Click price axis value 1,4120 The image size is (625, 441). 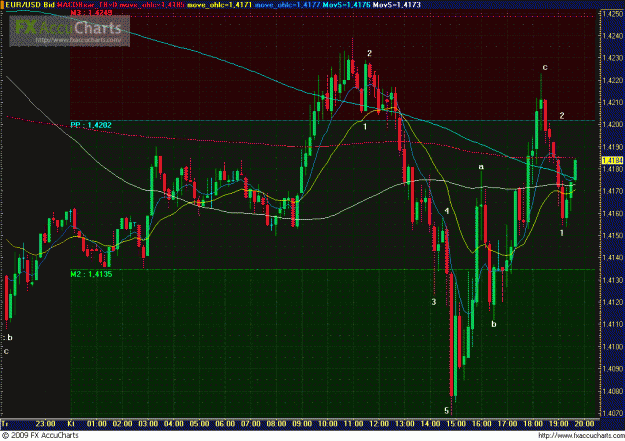613,302
